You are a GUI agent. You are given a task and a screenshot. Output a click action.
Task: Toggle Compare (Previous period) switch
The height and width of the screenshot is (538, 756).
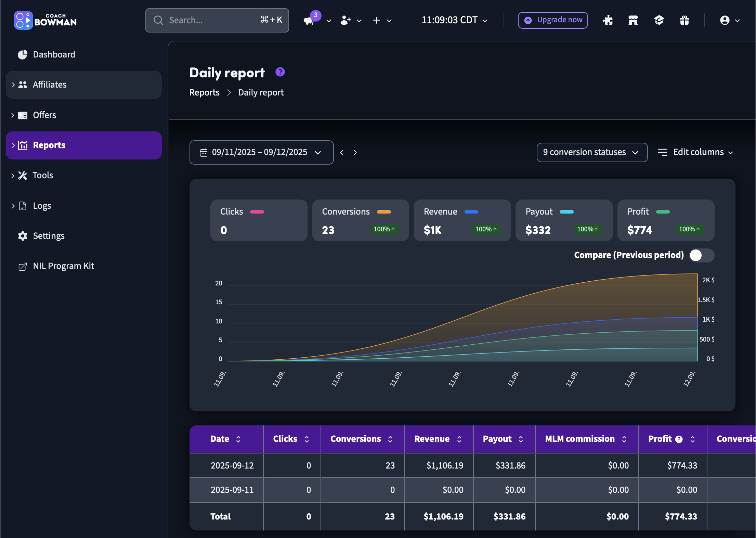coord(701,255)
